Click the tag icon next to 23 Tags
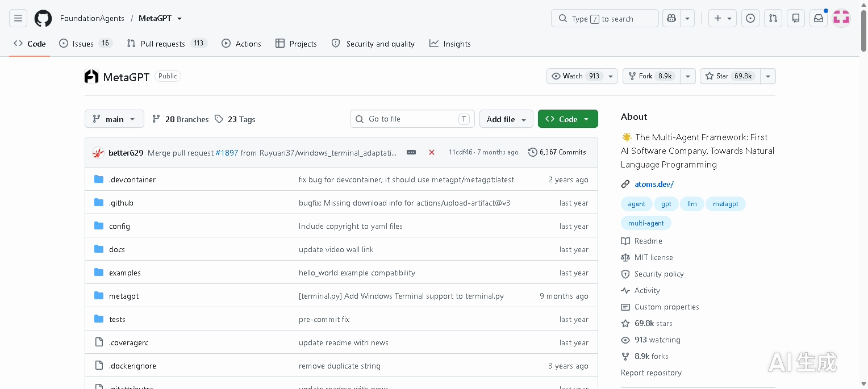Viewport: 868px width, 389px height. coord(219,119)
